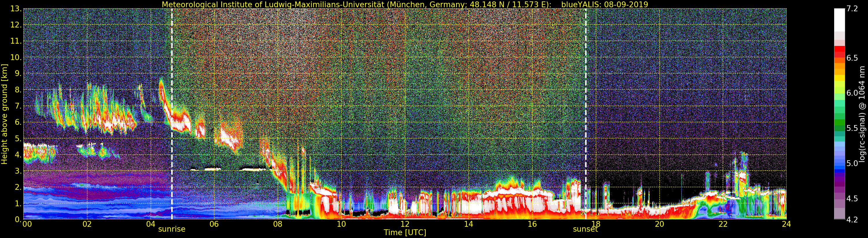Click the 06 tick on the time axis

(x=214, y=224)
